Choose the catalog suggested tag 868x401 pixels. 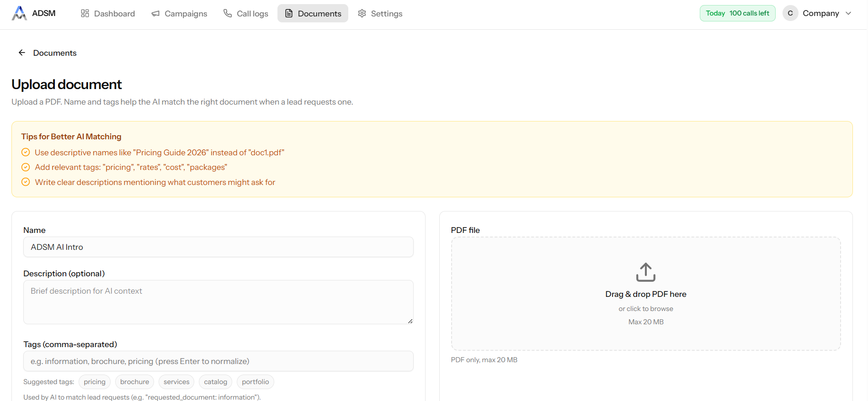[215, 382]
